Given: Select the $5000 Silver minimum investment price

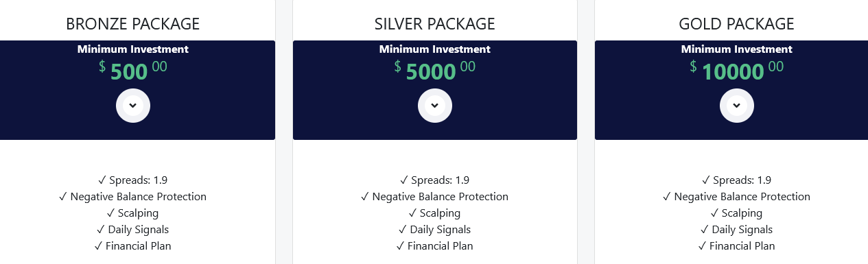Looking at the screenshot, I should 435,70.
